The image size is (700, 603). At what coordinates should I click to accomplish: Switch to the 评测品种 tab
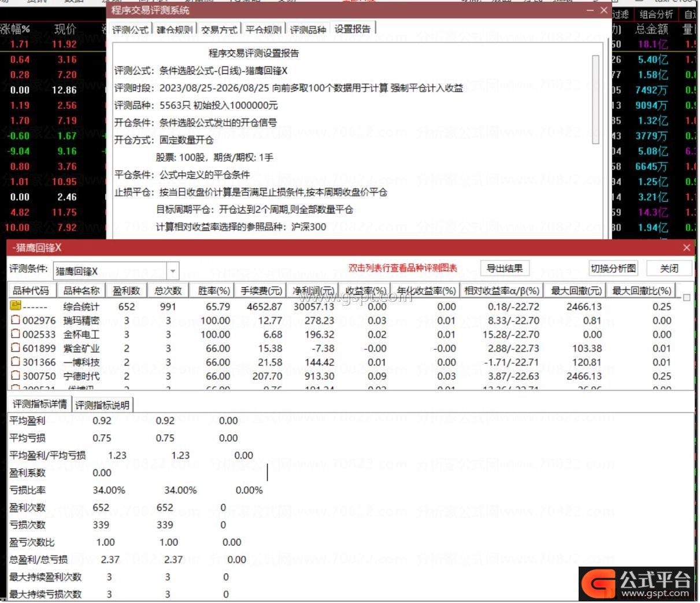point(308,29)
